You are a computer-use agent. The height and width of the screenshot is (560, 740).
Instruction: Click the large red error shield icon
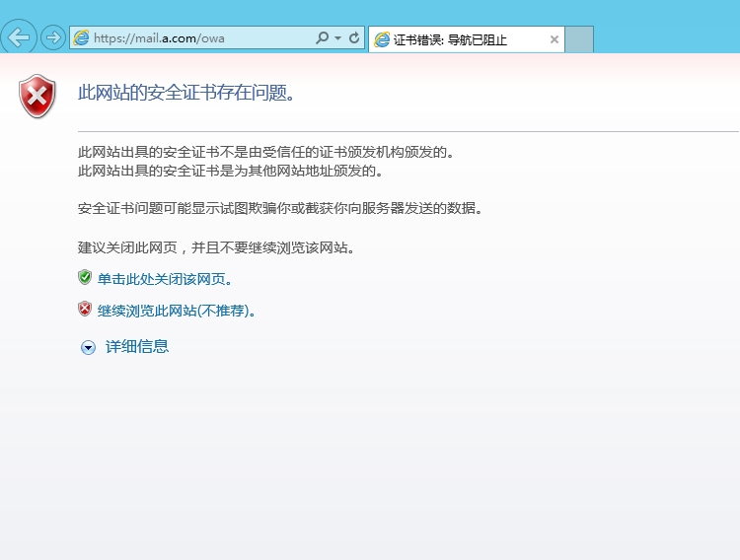[x=37, y=96]
